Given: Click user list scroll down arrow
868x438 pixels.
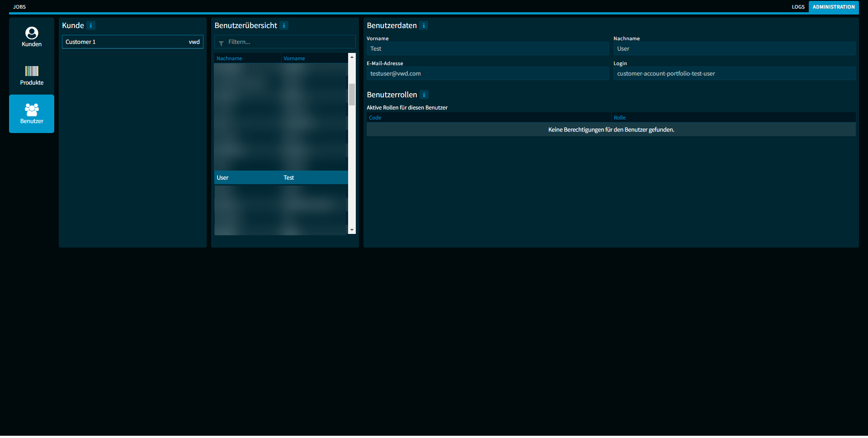Looking at the screenshot, I should (352, 230).
